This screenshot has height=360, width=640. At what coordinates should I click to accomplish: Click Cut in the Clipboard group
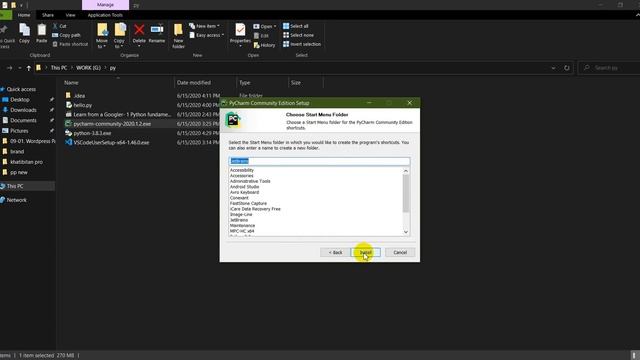pyautogui.click(x=60, y=26)
